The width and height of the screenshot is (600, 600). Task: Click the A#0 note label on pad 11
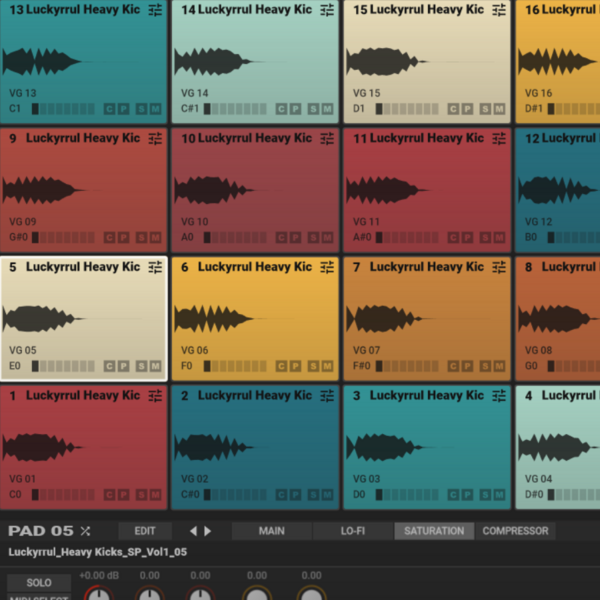pyautogui.click(x=362, y=237)
